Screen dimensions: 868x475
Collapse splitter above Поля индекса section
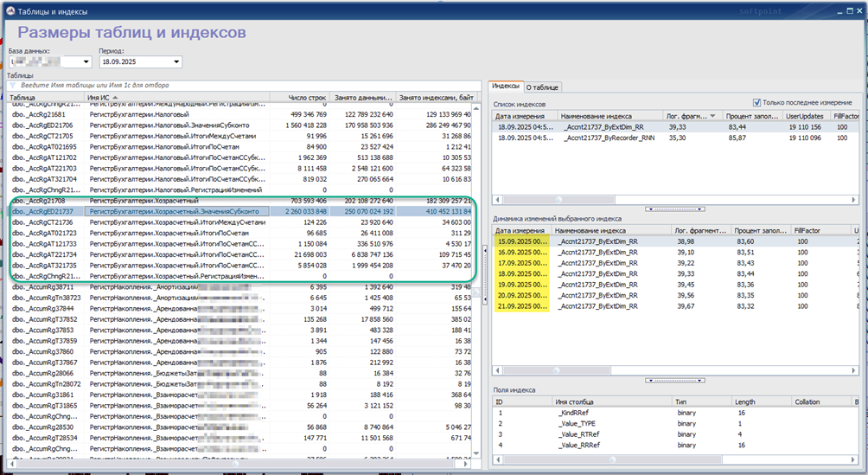(x=674, y=380)
